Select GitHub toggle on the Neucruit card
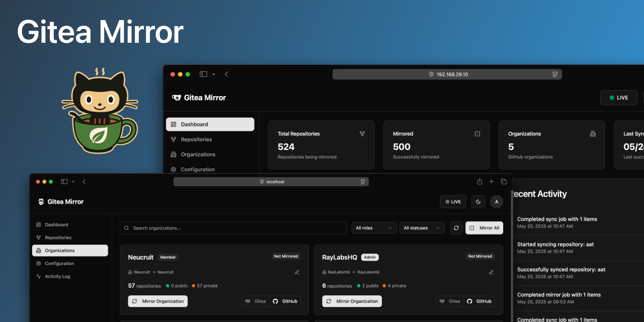644x322 pixels. [285, 301]
